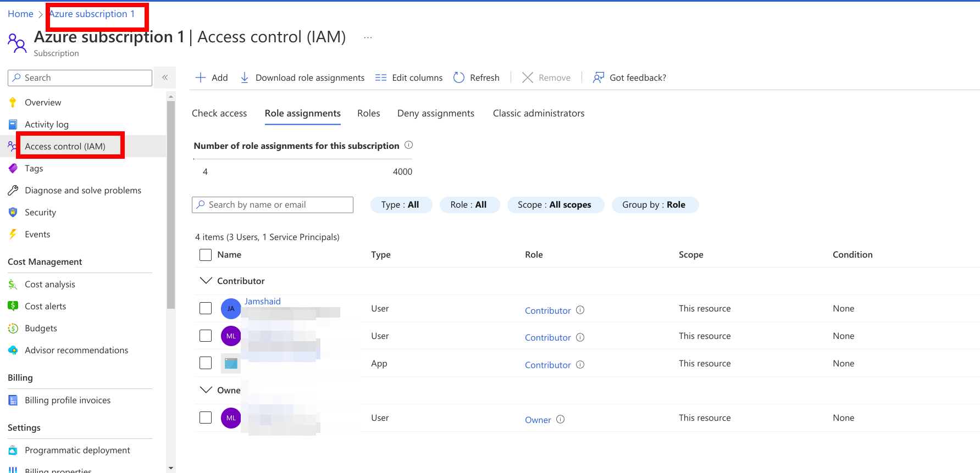Click the Diagnose and solve problems wrench icon

pyautogui.click(x=13, y=190)
